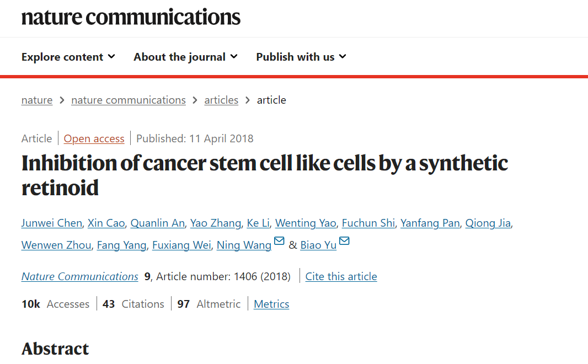Click Cite this article
The width and height of the screenshot is (588, 364).
341,276
